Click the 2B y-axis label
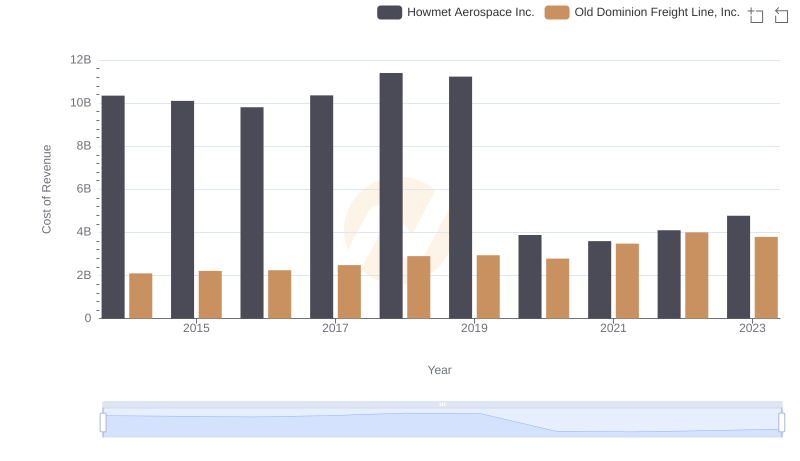800x461 pixels. [84, 275]
